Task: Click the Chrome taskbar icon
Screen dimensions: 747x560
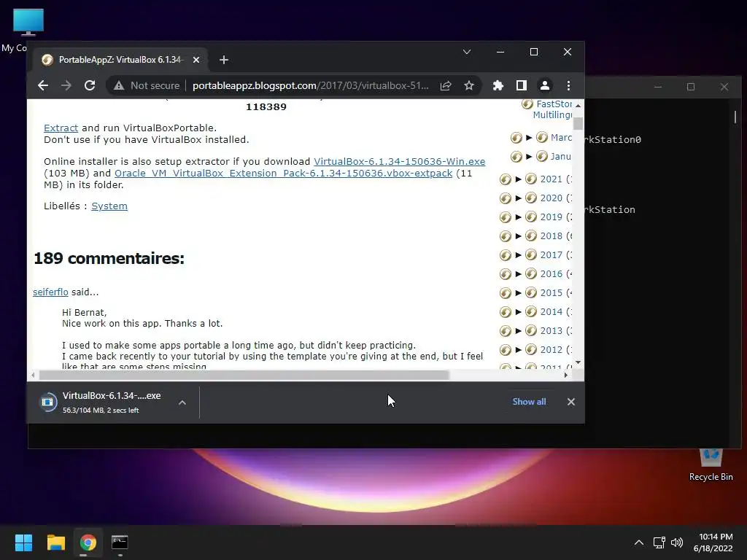Action: (88, 542)
